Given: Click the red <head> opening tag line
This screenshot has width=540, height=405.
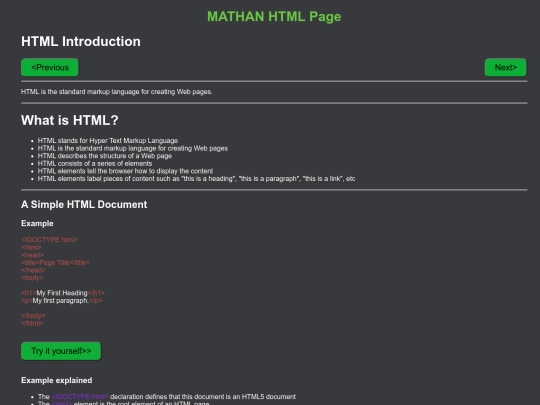Looking at the screenshot, I should (32, 255).
